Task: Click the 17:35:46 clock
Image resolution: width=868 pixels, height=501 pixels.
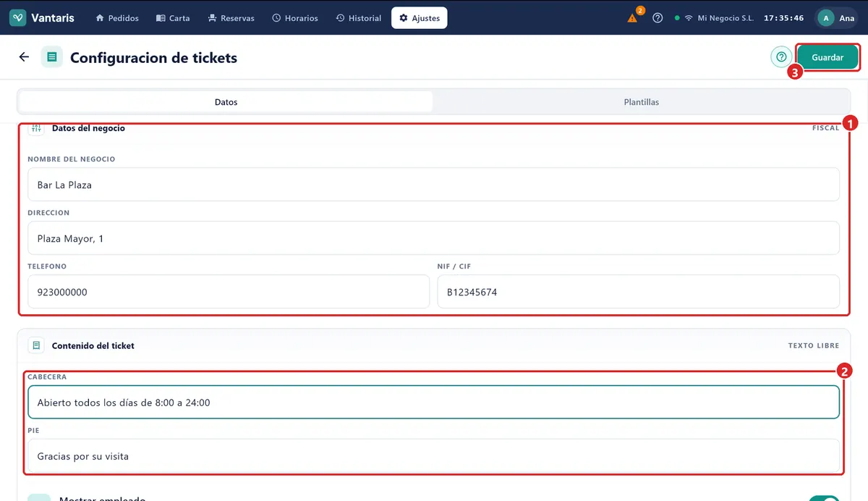Action: coord(784,18)
